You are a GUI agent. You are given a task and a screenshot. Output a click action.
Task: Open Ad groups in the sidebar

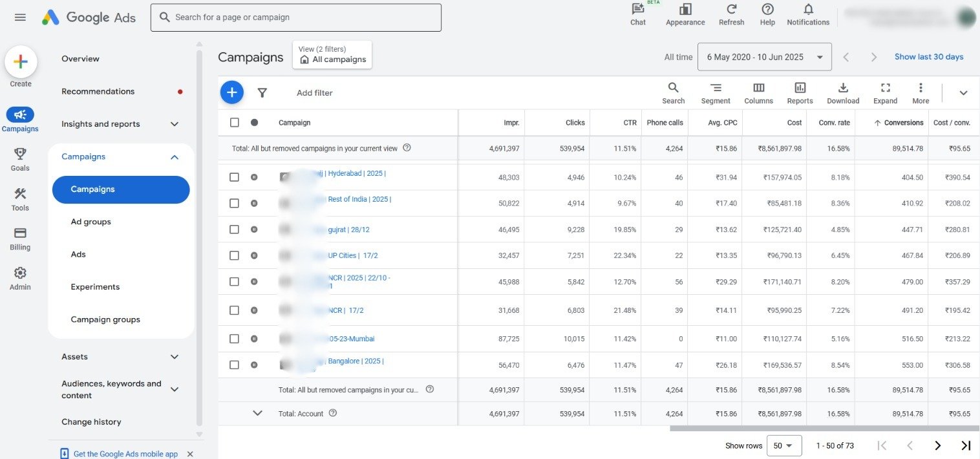[91, 222]
